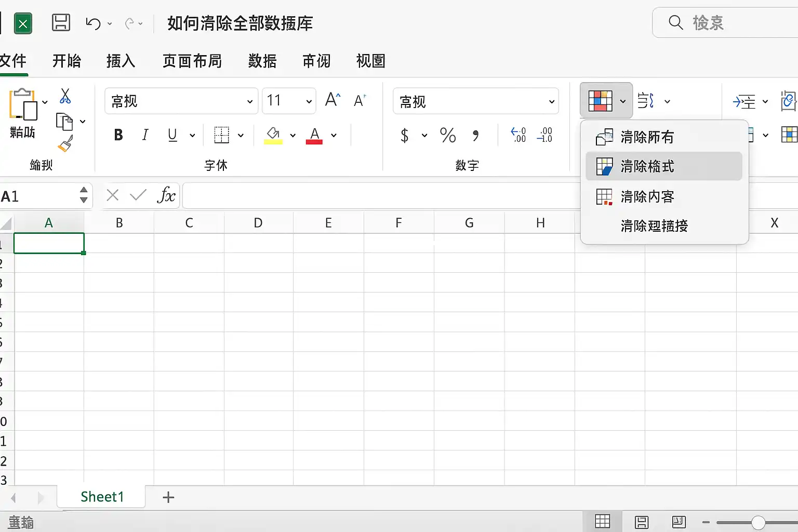Screen dimensions: 798x532
Task: Click the Undo arrow icon
Action: pyautogui.click(x=93, y=23)
